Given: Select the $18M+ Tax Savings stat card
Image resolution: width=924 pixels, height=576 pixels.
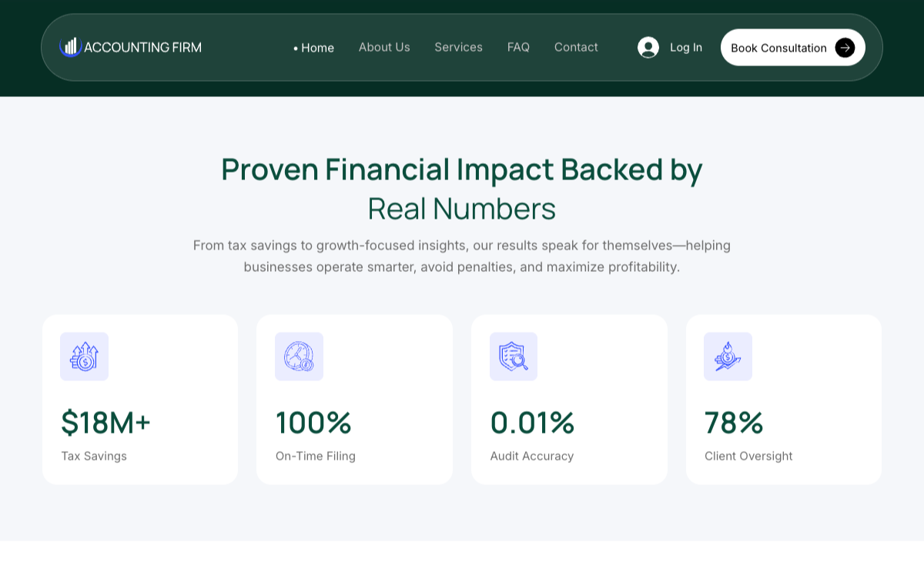Looking at the screenshot, I should pos(139,399).
